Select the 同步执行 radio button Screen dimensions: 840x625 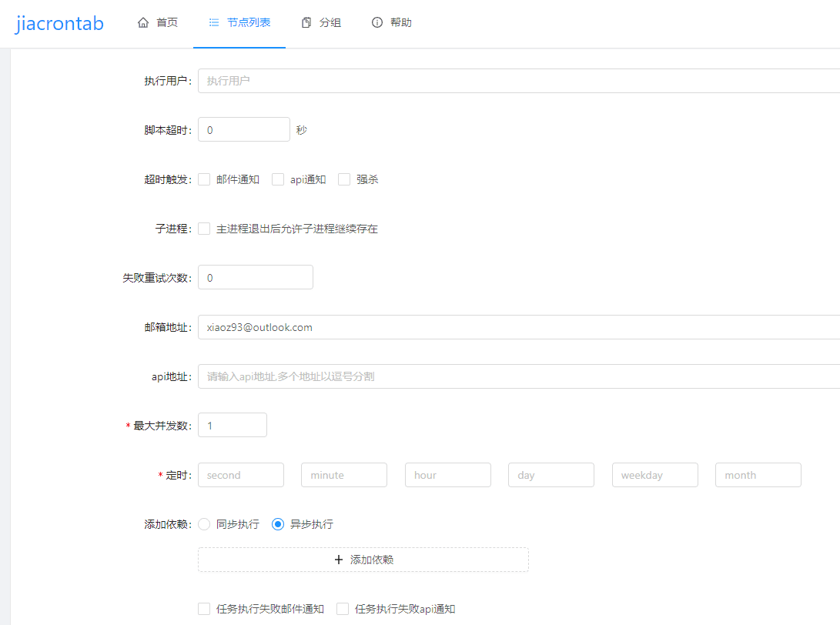point(203,524)
